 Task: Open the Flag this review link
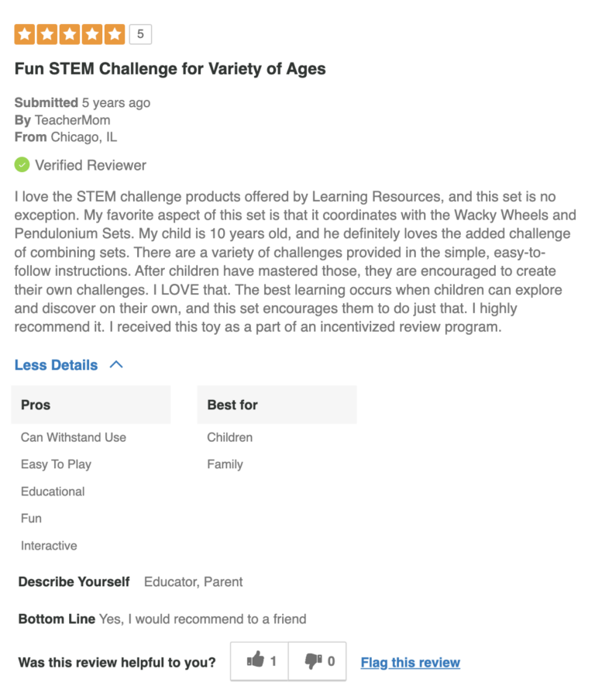410,663
